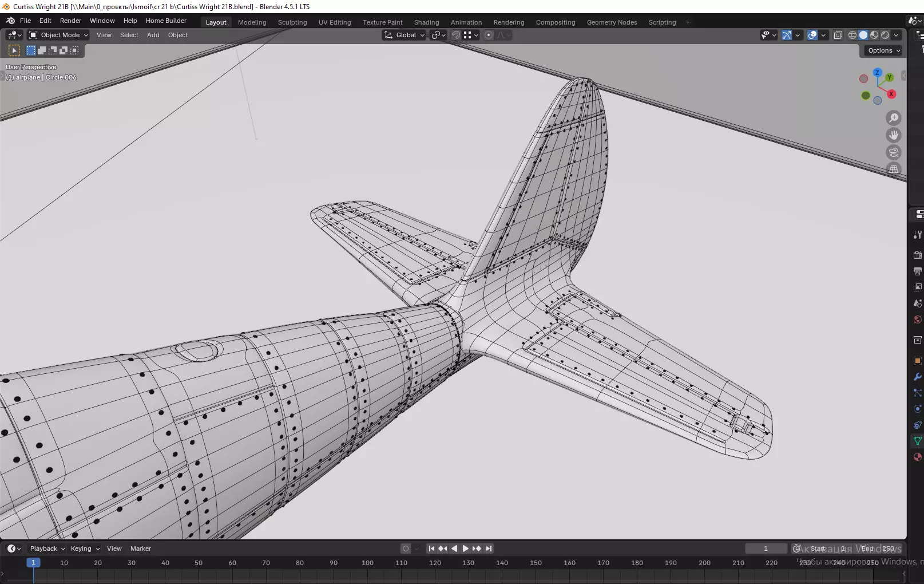Open the Blender logo menu
The image size is (924, 584).
(x=10, y=21)
